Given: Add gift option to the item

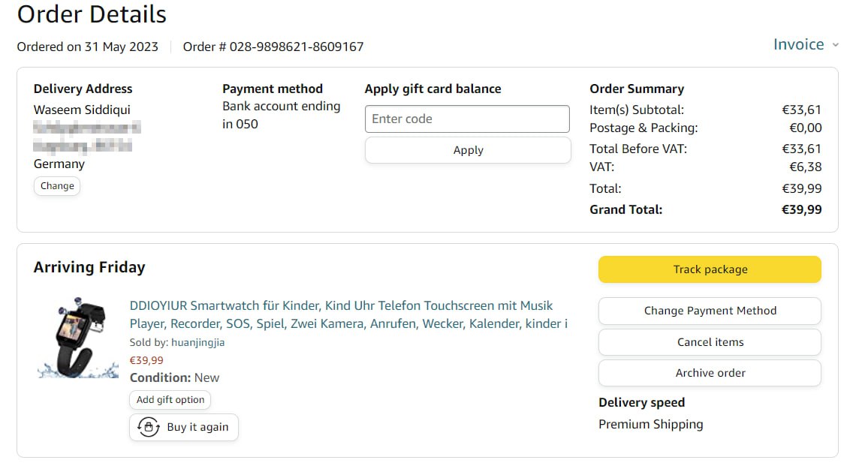Looking at the screenshot, I should tap(170, 400).
